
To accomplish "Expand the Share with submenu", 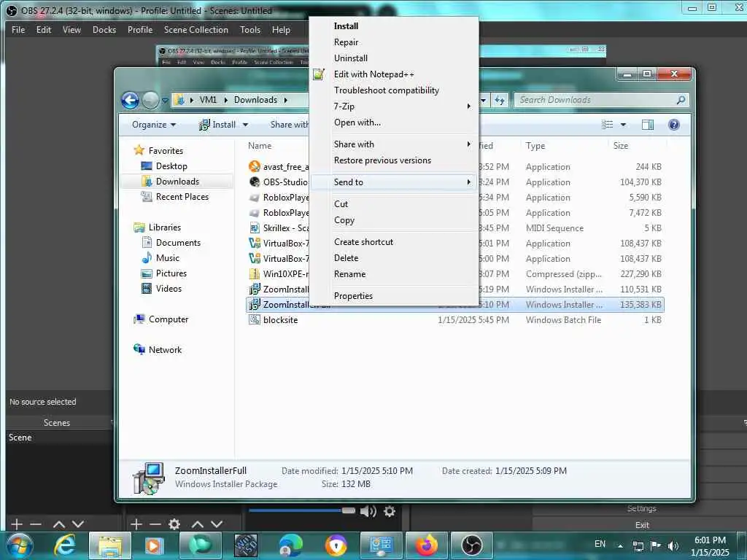I will [x=393, y=144].
